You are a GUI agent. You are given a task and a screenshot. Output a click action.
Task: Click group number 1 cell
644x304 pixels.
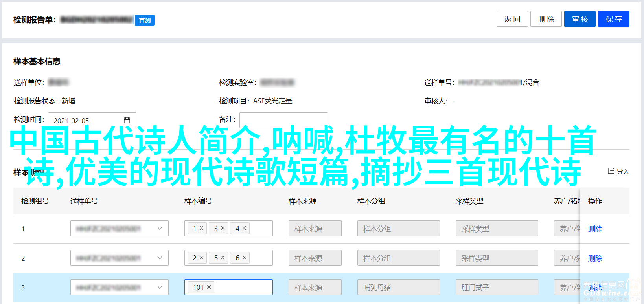23,229
